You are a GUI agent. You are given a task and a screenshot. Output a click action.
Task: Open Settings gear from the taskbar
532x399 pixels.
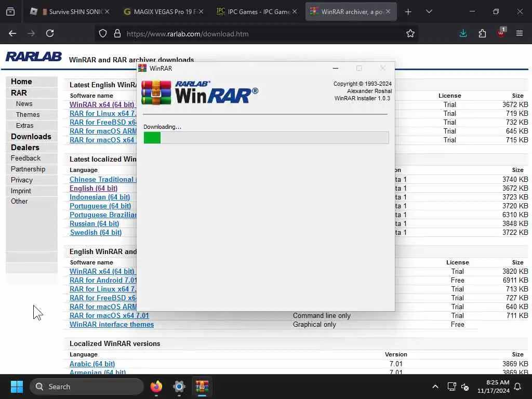click(x=179, y=387)
